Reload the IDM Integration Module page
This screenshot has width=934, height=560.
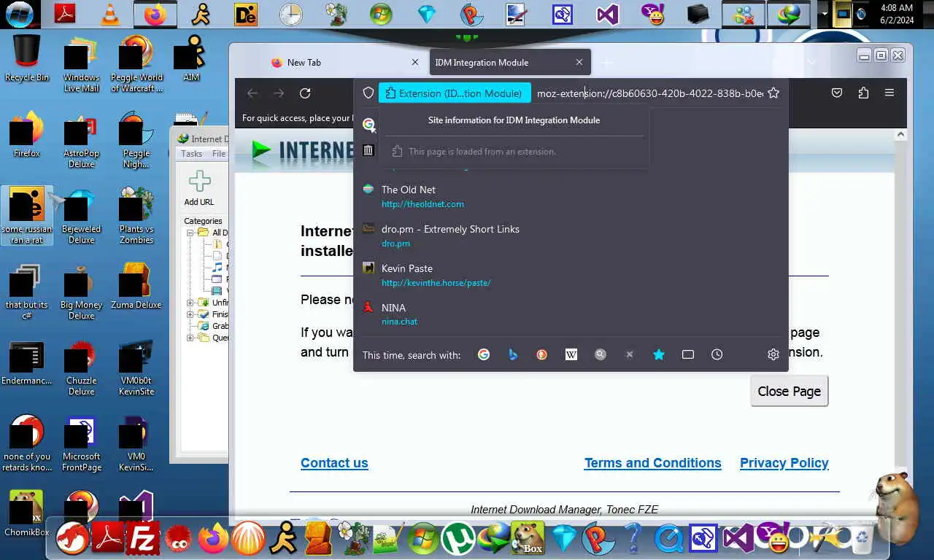pyautogui.click(x=305, y=93)
